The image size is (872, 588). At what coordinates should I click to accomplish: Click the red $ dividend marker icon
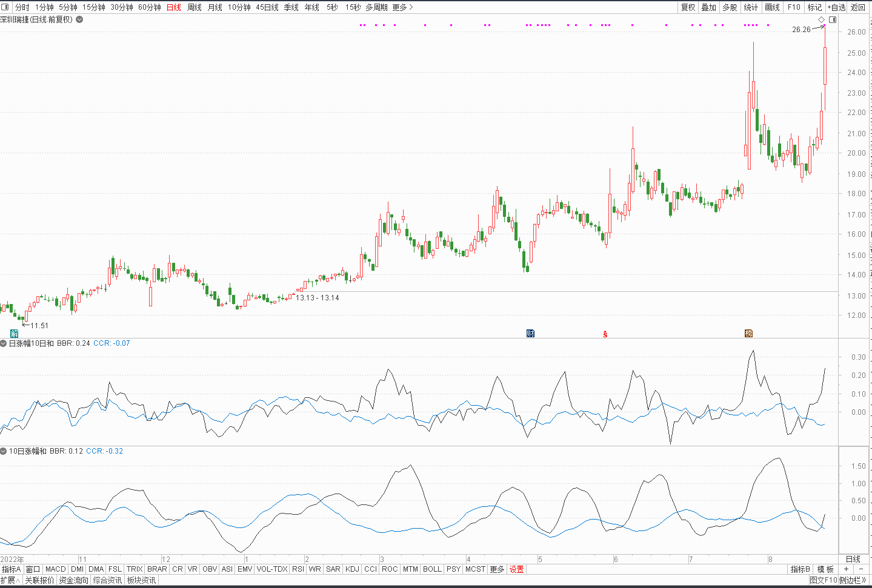coord(605,334)
